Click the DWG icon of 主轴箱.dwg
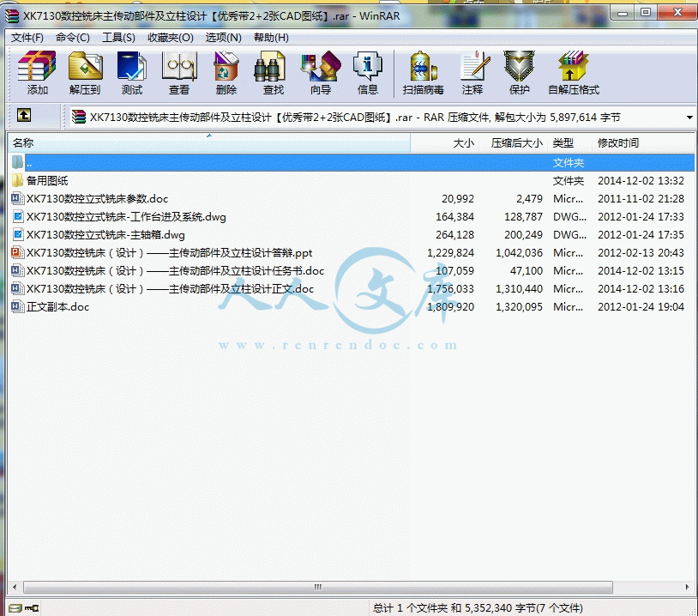Screen dimensions: 698x616 [18, 234]
